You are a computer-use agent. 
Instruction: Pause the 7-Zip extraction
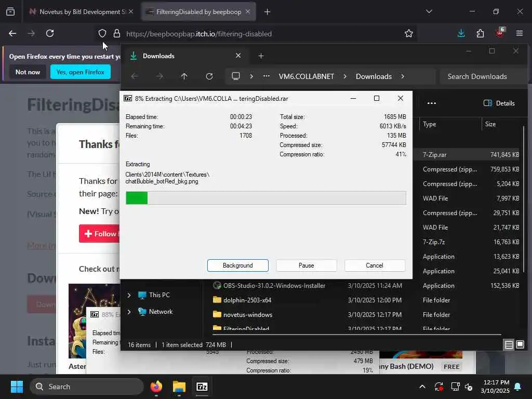[x=307, y=265]
